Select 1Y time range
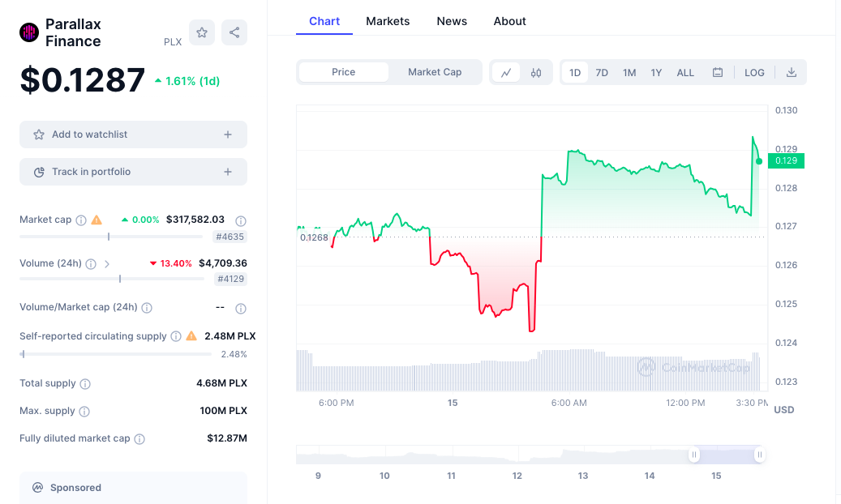The width and height of the screenshot is (841, 504). [x=656, y=72]
